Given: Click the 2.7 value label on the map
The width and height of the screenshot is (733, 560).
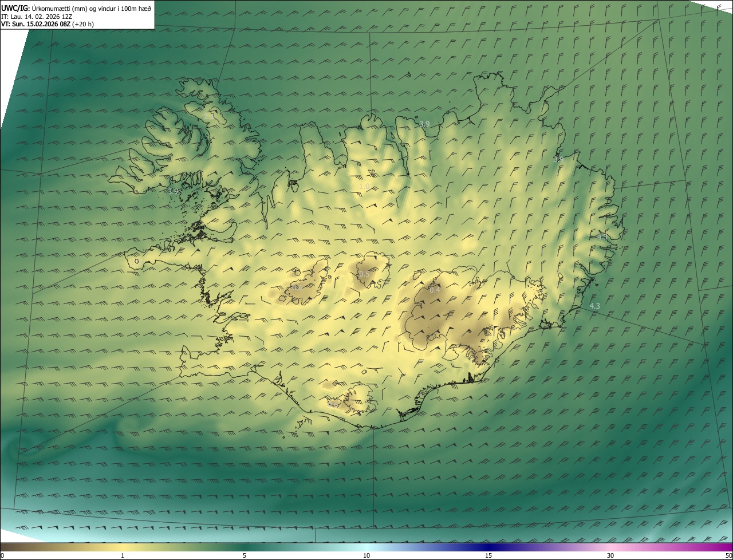Looking at the screenshot, I should point(208,117).
